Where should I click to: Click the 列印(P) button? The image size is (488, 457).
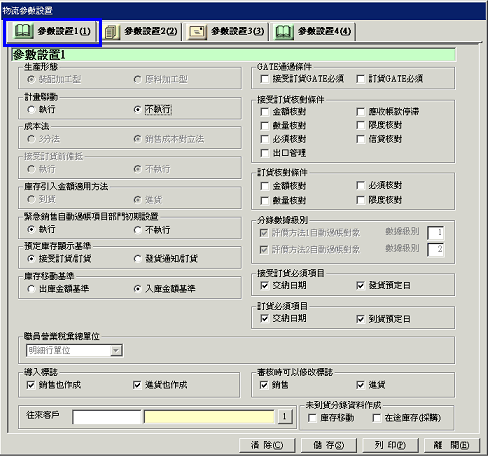(x=390, y=445)
